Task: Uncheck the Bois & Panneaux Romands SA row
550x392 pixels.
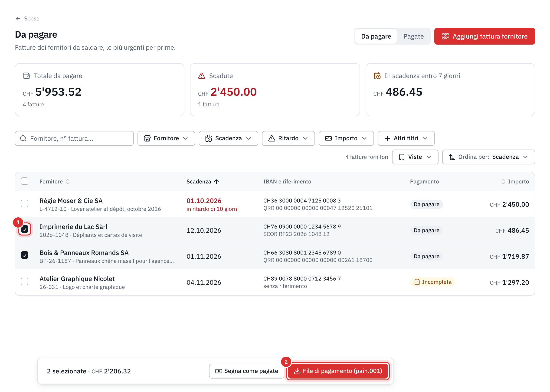Action: (x=25, y=255)
